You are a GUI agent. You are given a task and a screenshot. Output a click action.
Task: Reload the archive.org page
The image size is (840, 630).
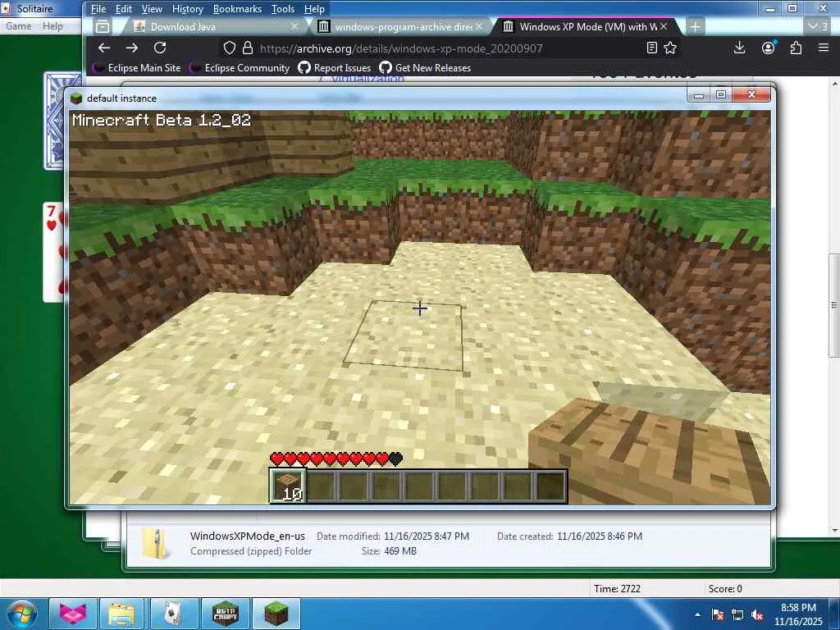click(x=160, y=48)
